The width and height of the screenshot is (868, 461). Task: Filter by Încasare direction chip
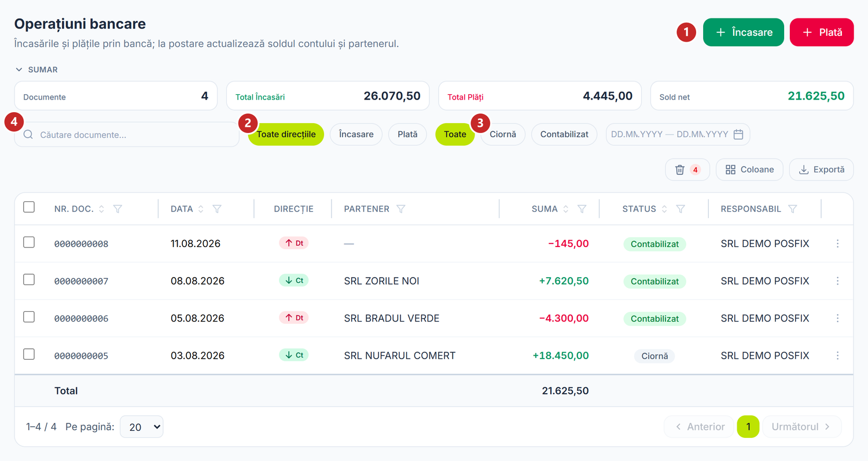point(356,134)
